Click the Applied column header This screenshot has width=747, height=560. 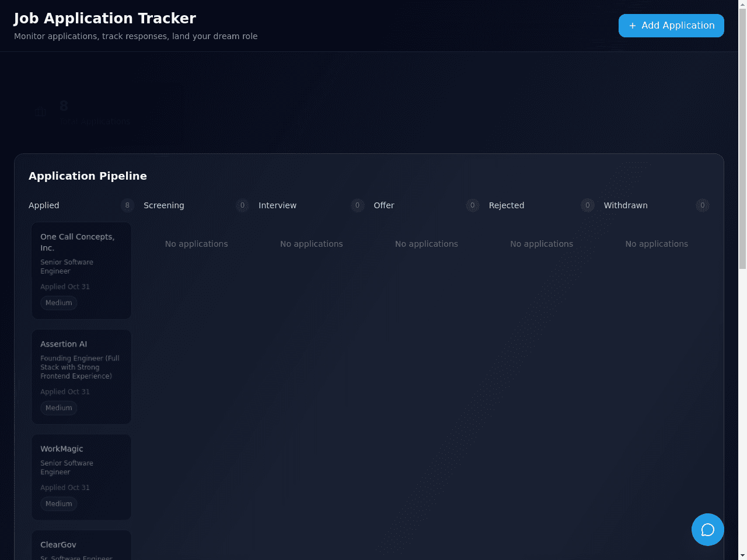44,205
